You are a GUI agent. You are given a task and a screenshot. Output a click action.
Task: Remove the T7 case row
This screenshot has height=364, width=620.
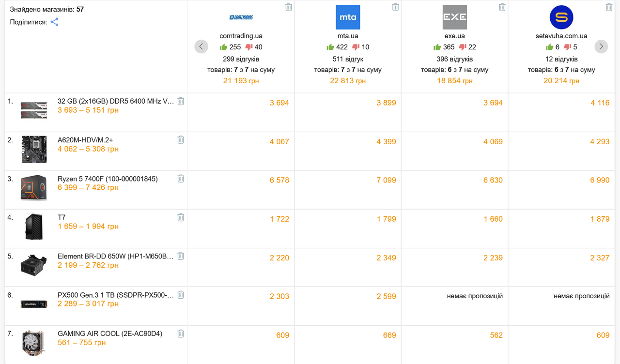(181, 217)
